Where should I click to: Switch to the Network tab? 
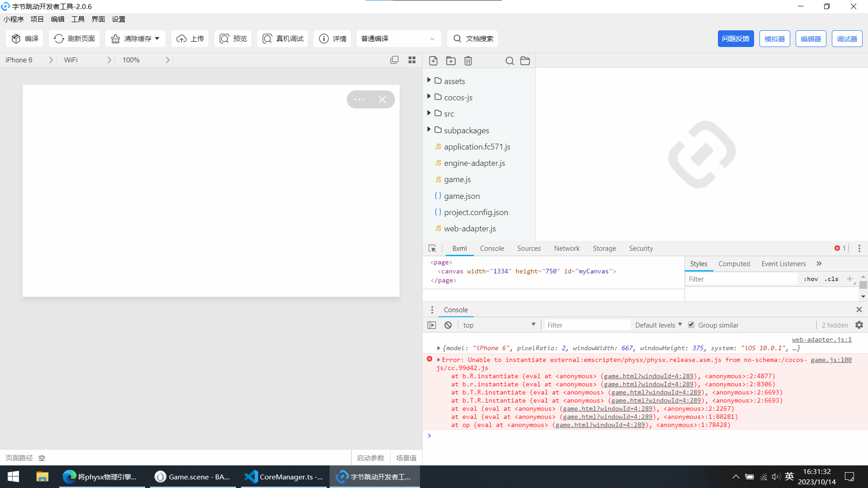tap(566, 249)
